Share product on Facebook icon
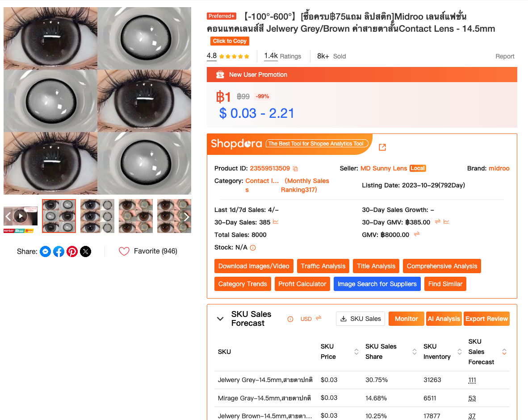 [x=59, y=251]
